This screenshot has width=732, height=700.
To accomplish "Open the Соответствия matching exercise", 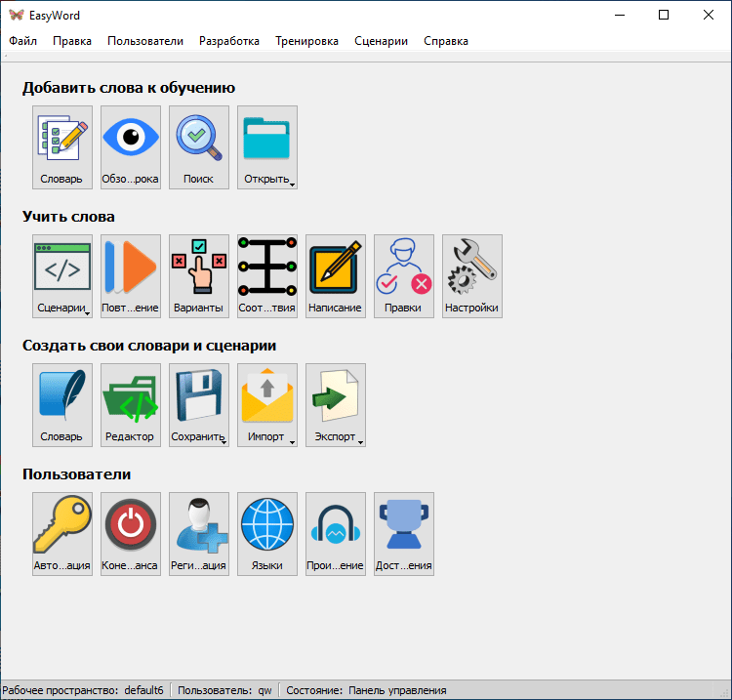I will tap(267, 275).
